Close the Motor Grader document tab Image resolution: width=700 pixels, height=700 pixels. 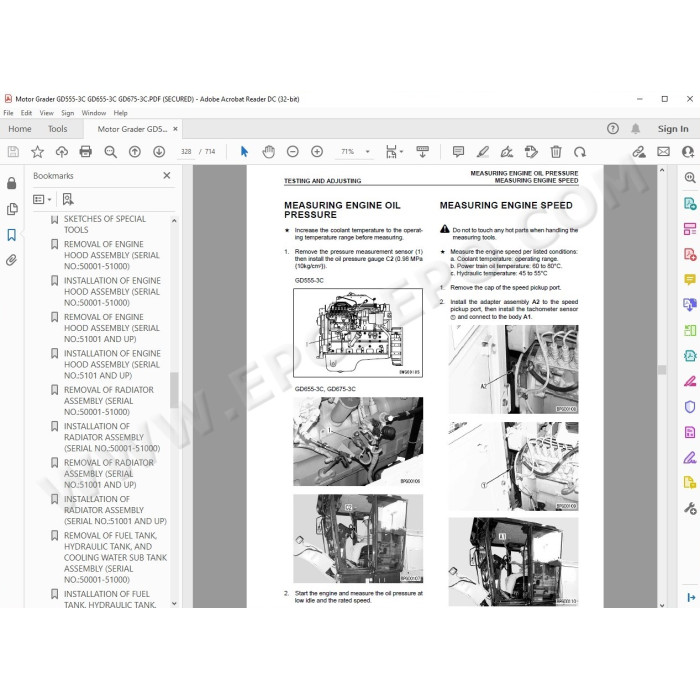coord(175,129)
